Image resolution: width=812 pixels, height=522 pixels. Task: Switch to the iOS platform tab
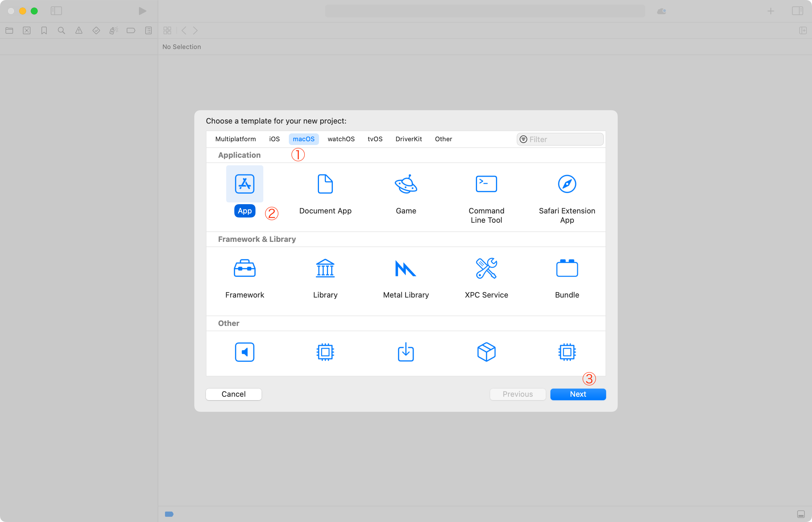[x=274, y=139]
